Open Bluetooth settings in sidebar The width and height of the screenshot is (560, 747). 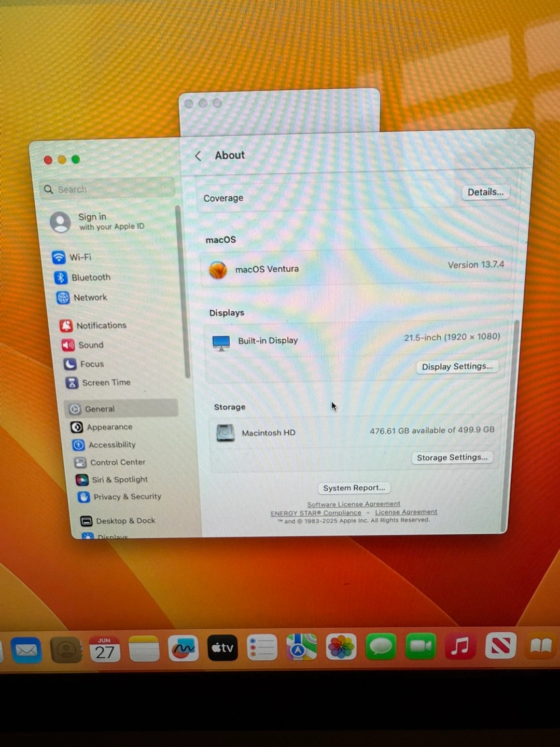tap(83, 278)
